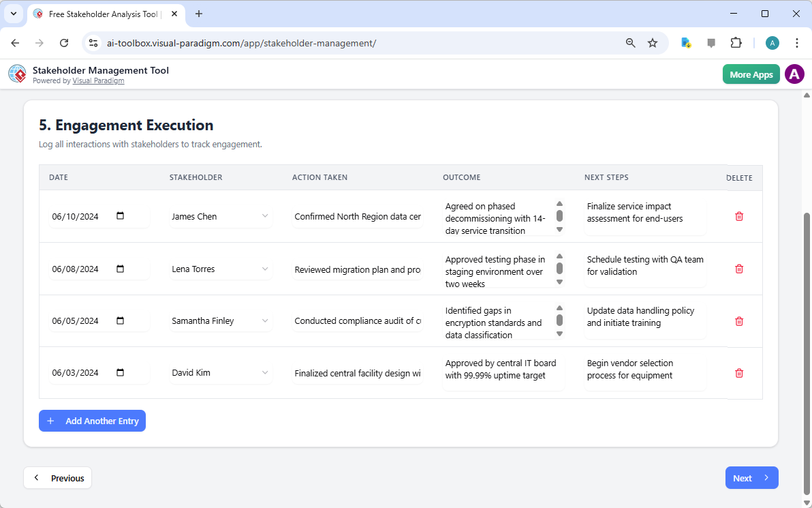Click Next to proceed to the next step

(x=751, y=477)
